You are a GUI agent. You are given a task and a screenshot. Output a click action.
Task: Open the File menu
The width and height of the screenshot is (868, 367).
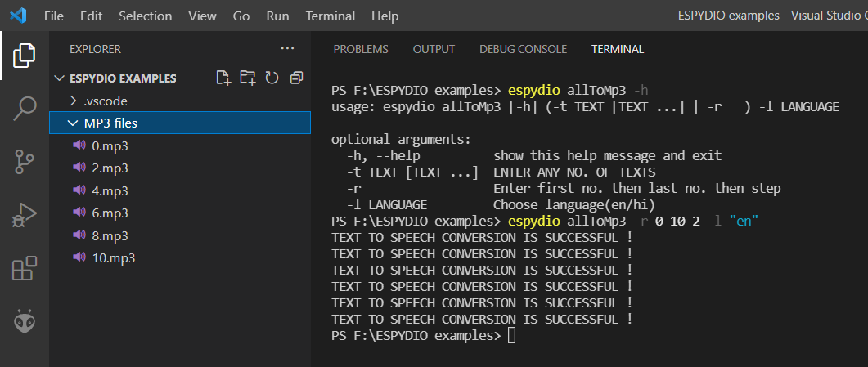pos(54,16)
